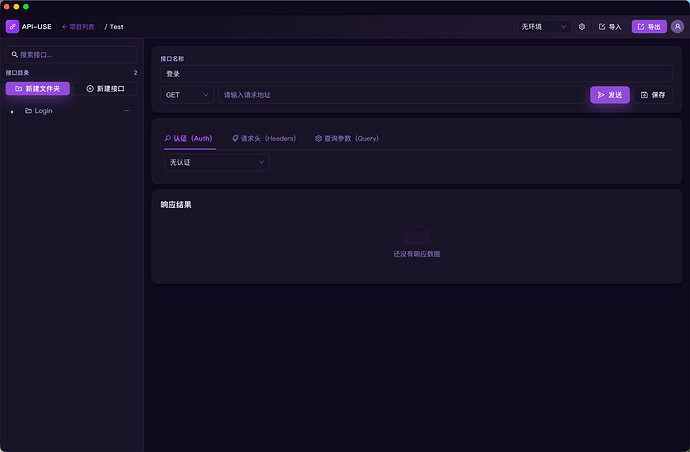
Task: Click the 导入 import button
Action: (x=610, y=27)
